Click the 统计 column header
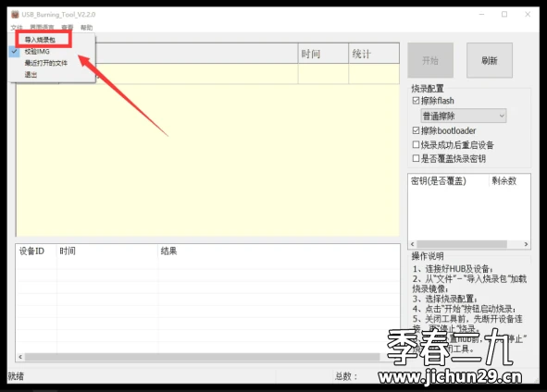547x392 pixels. 374,54
